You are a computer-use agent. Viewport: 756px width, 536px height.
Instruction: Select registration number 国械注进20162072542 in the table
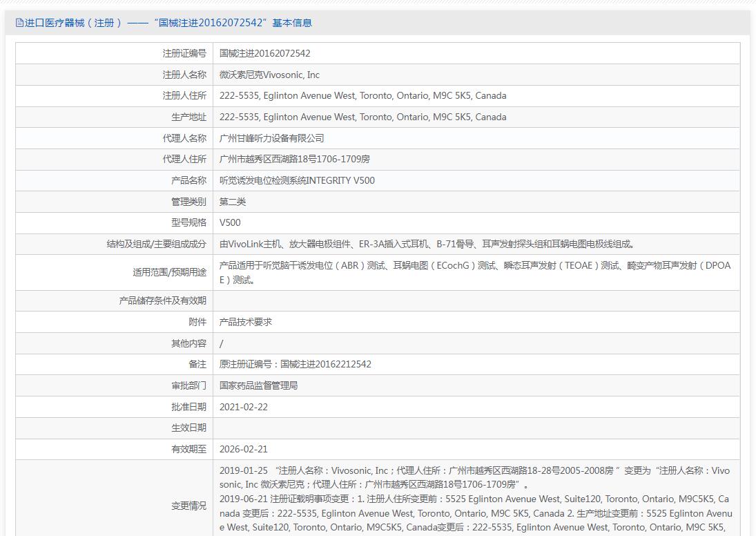click(264, 54)
